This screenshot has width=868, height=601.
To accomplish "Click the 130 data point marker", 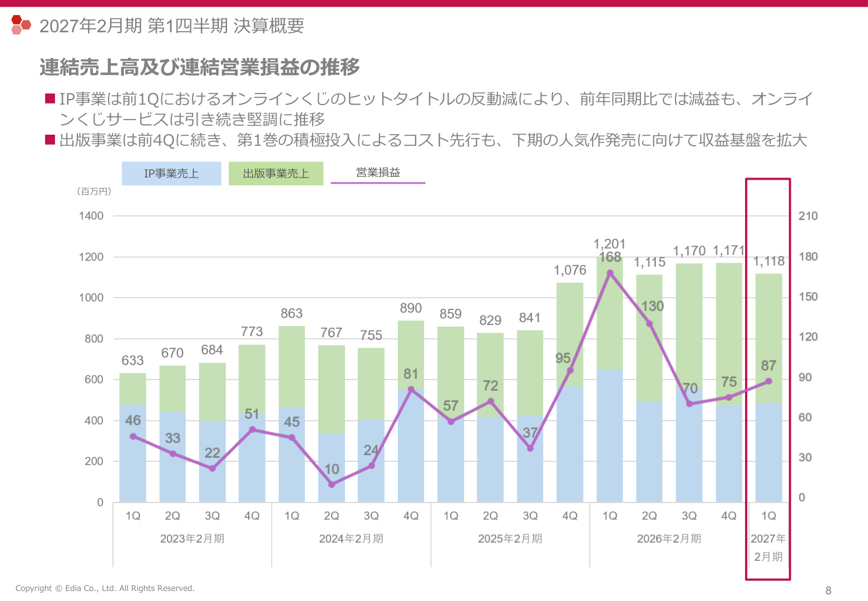I will [x=649, y=324].
